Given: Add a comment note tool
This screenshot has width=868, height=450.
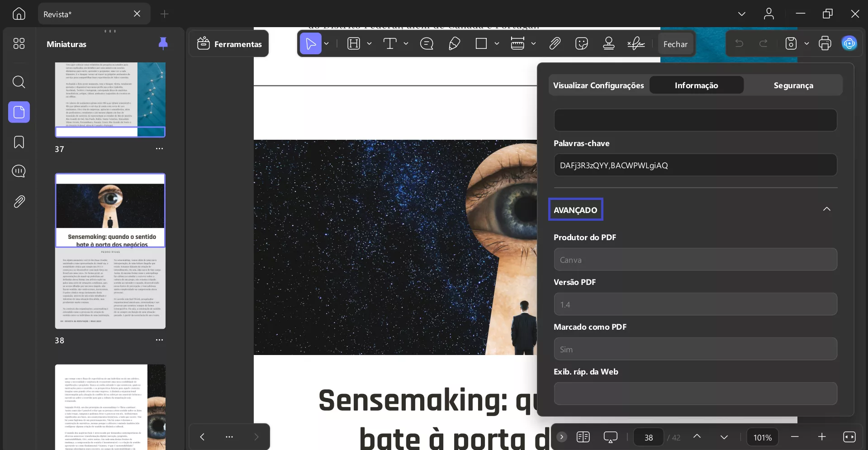Looking at the screenshot, I should pyautogui.click(x=427, y=43).
